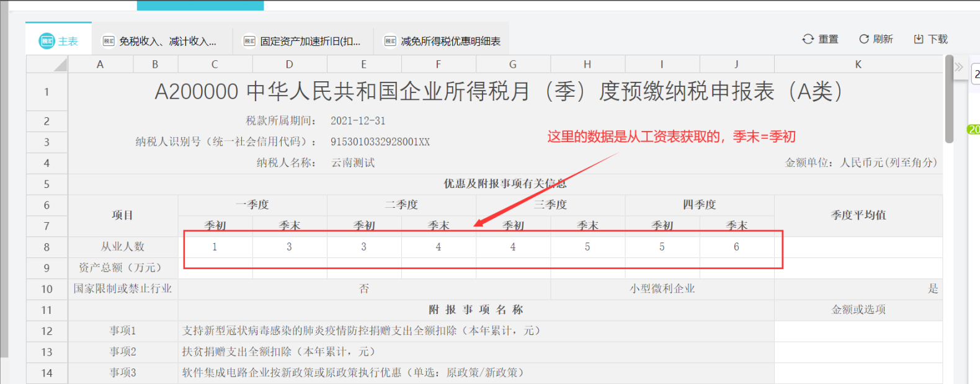Click the 重置 reset icon
The width and height of the screenshot is (980, 384).
click(x=808, y=39)
